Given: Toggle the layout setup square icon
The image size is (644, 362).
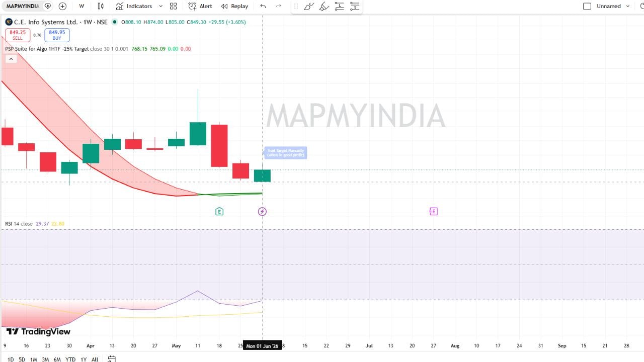Looking at the screenshot, I should (587, 6).
